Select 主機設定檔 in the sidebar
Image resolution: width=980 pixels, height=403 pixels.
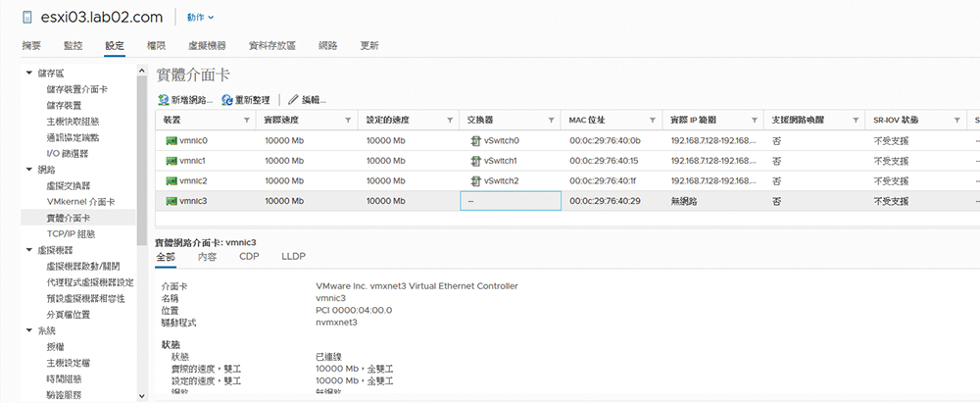coord(69,363)
